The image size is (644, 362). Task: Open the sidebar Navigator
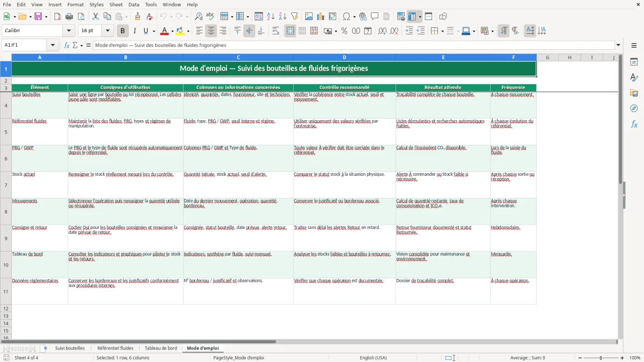634,108
